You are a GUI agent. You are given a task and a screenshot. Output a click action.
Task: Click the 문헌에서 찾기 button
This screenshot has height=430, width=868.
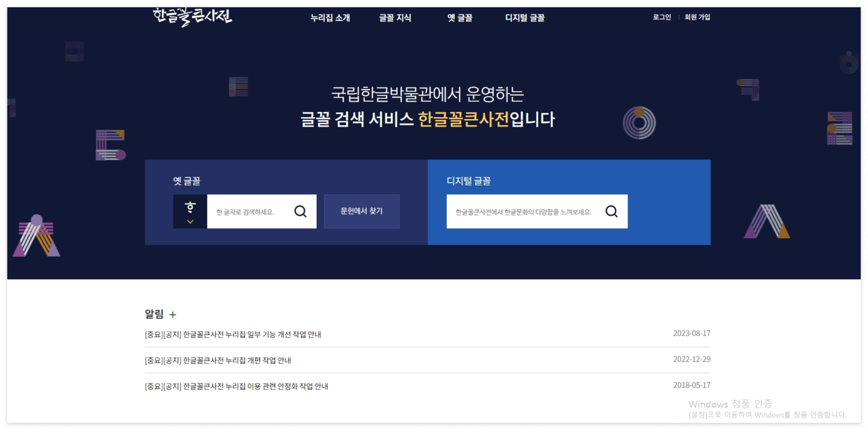click(x=362, y=211)
